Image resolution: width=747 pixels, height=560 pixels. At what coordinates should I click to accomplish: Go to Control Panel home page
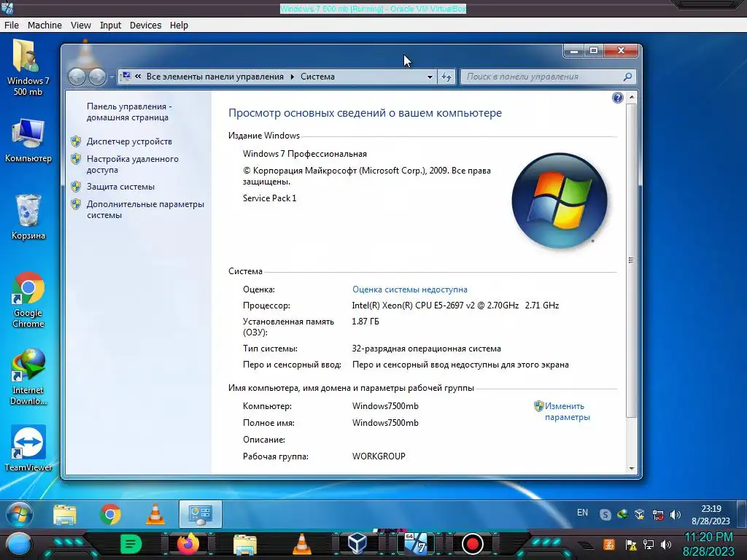[129, 112]
